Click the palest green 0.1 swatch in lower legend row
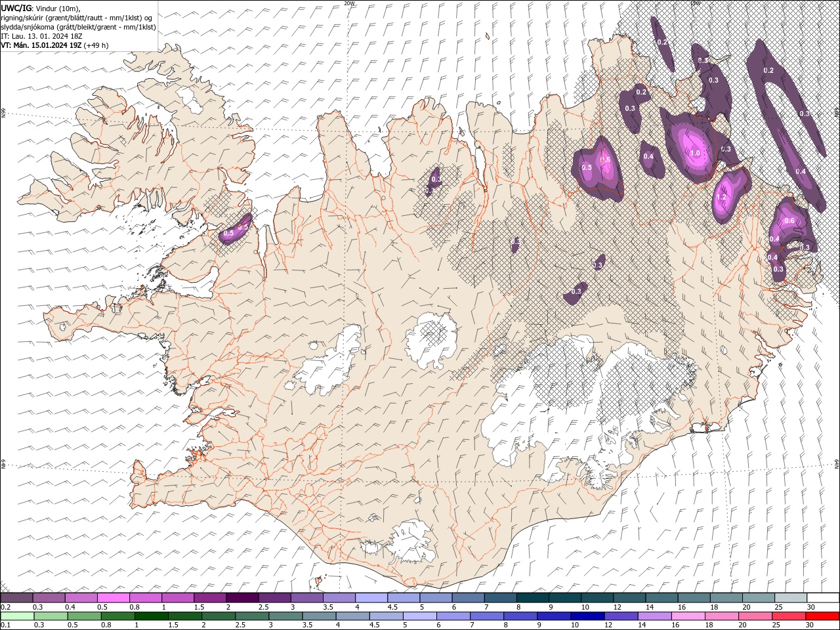840x630 pixels. click(x=17, y=616)
